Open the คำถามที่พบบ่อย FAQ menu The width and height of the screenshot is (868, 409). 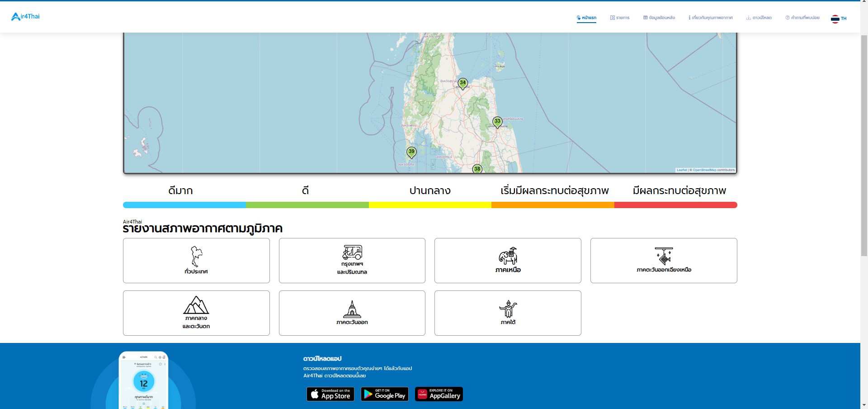[x=802, y=18]
